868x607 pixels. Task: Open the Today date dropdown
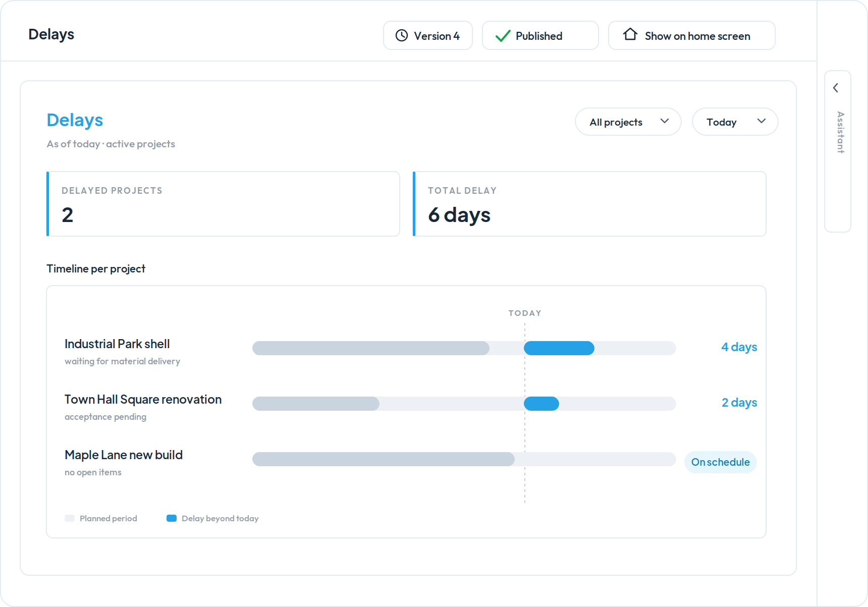point(735,122)
